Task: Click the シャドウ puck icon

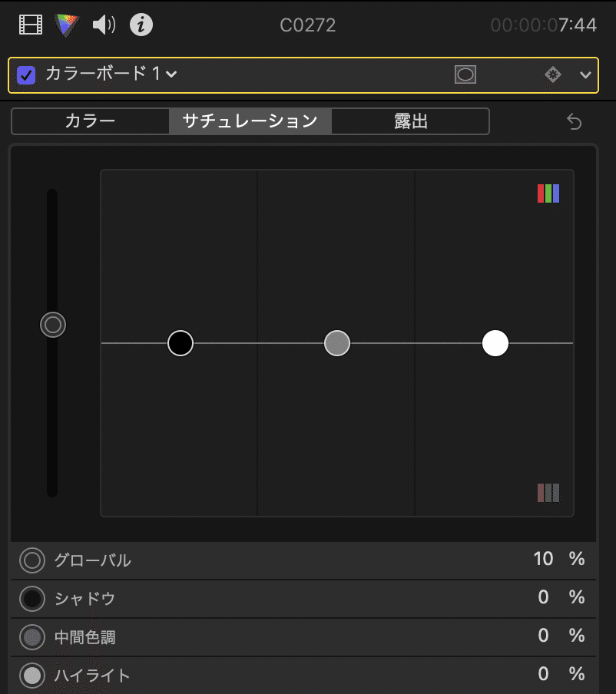Action: (32, 598)
